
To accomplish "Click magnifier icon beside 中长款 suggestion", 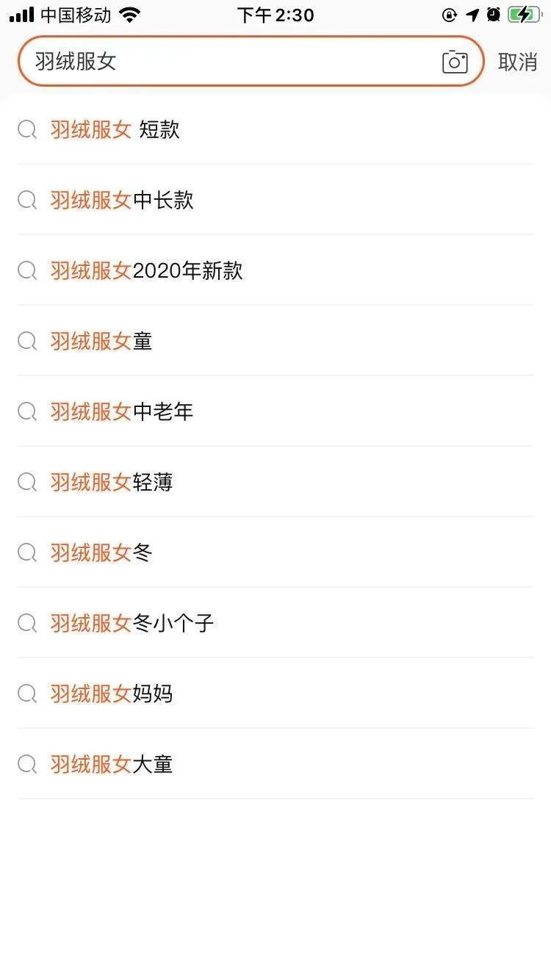I will (27, 200).
